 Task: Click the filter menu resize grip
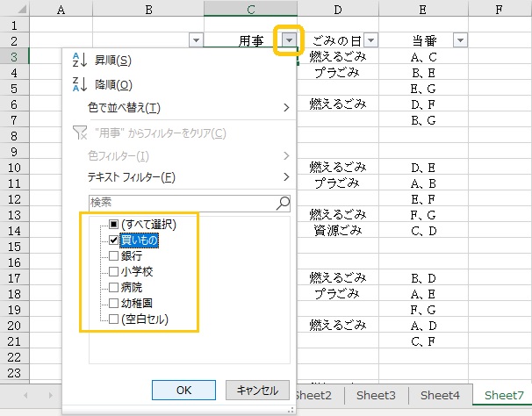[287, 410]
